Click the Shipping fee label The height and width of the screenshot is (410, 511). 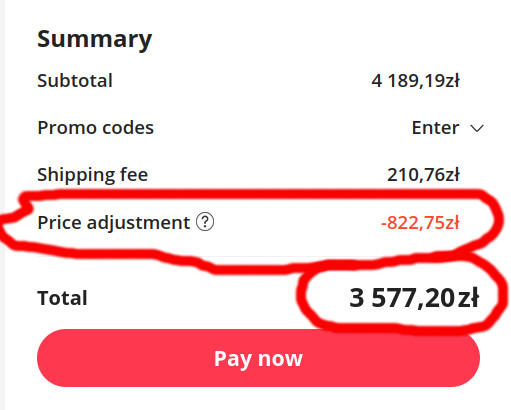[x=93, y=175]
